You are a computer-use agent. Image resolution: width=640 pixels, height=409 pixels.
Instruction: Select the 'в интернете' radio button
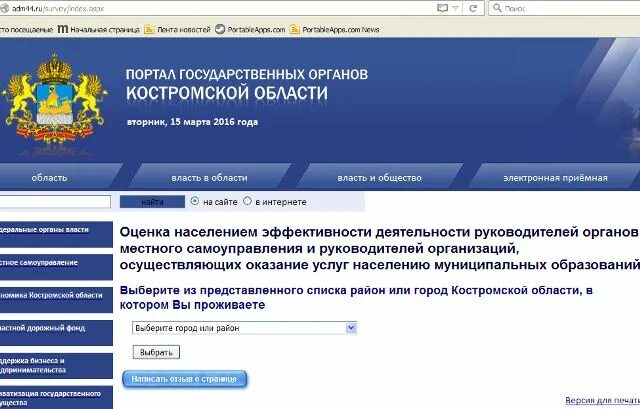[247, 201]
